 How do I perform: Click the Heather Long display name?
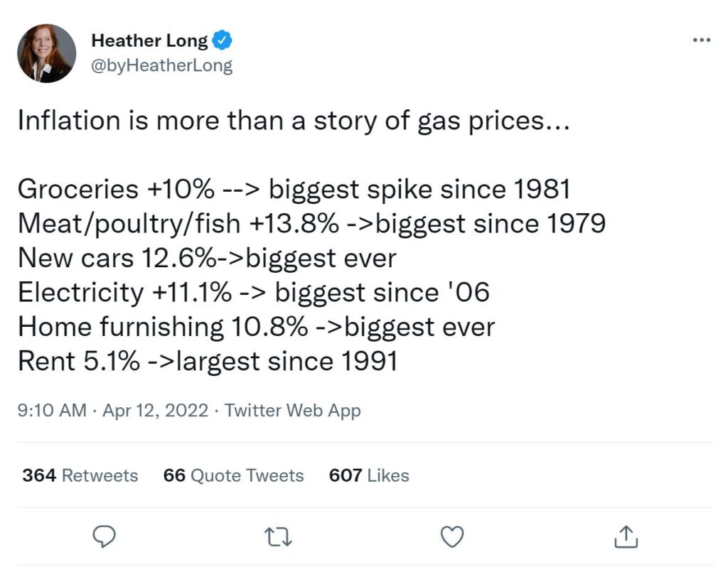tap(150, 41)
